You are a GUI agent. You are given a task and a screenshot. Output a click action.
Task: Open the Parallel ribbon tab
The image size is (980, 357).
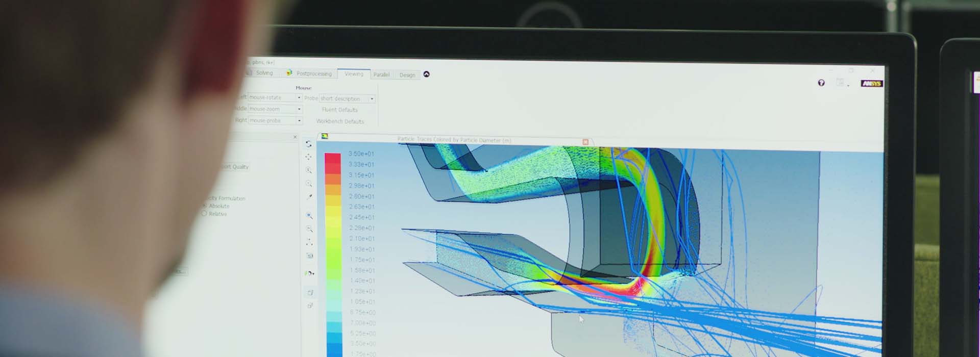381,75
